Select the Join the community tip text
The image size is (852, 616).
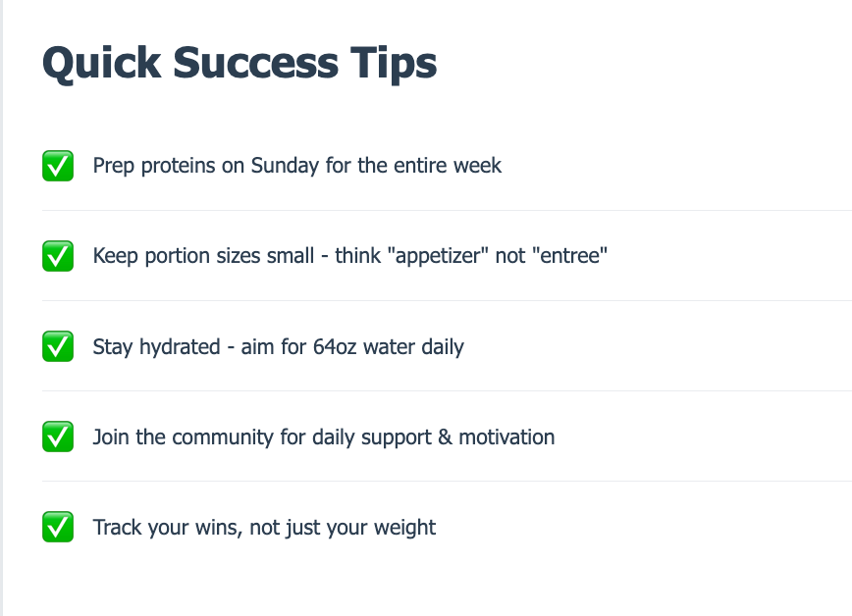coord(324,437)
